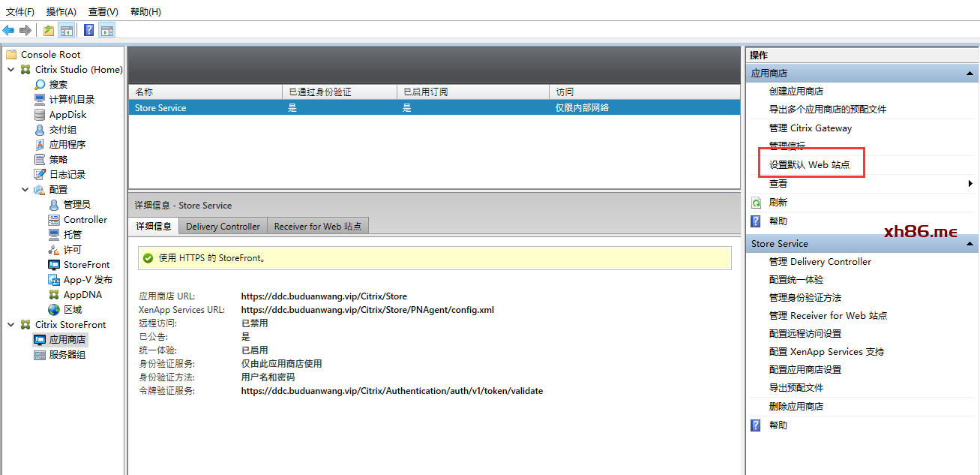Viewport: 980px width, 475px height.
Task: Sort by the 访问 column header
Action: pos(645,92)
